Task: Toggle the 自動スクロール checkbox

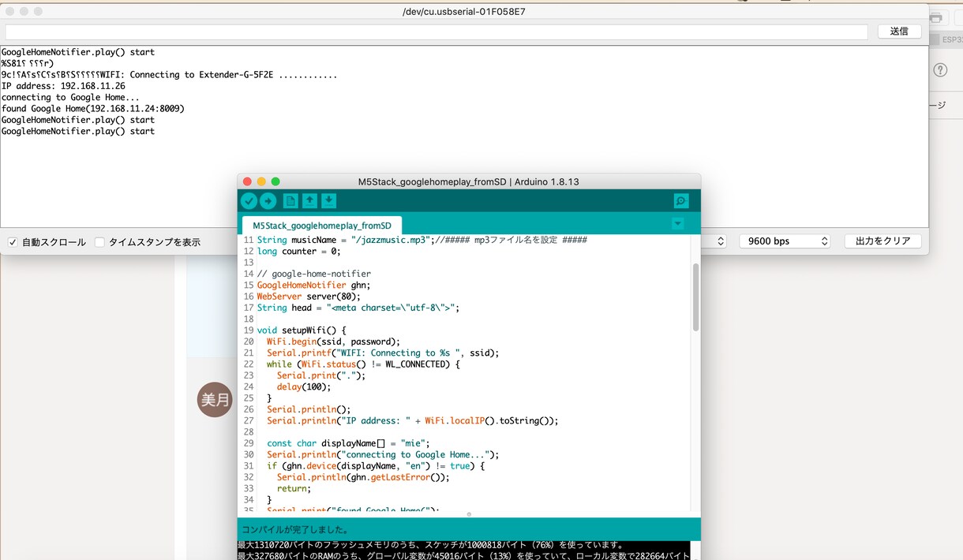Action: [13, 242]
